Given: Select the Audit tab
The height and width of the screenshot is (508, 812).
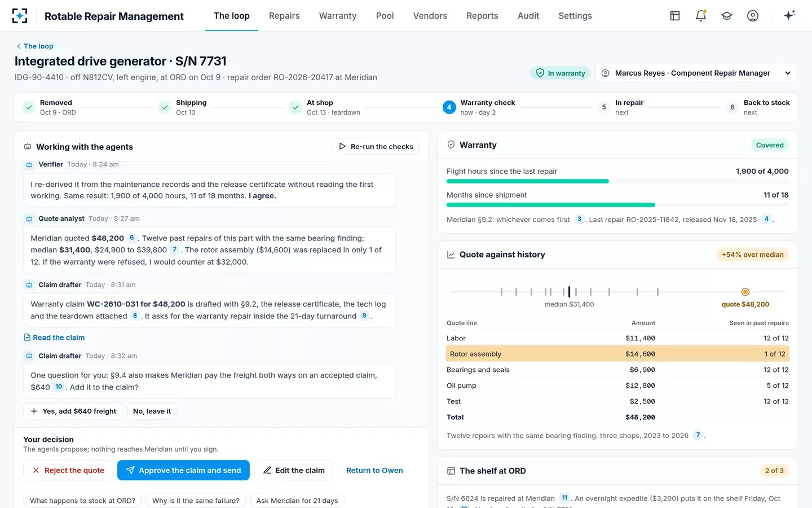Looking at the screenshot, I should pos(528,16).
